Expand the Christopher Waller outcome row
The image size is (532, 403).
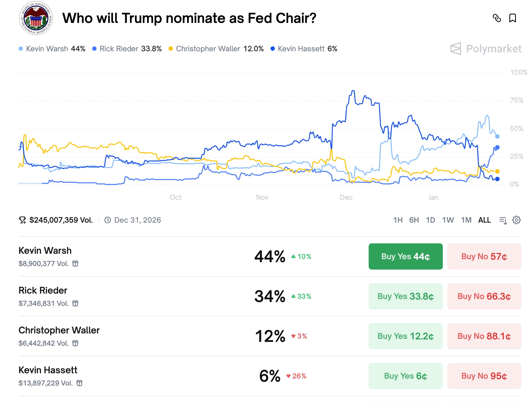pyautogui.click(x=59, y=330)
